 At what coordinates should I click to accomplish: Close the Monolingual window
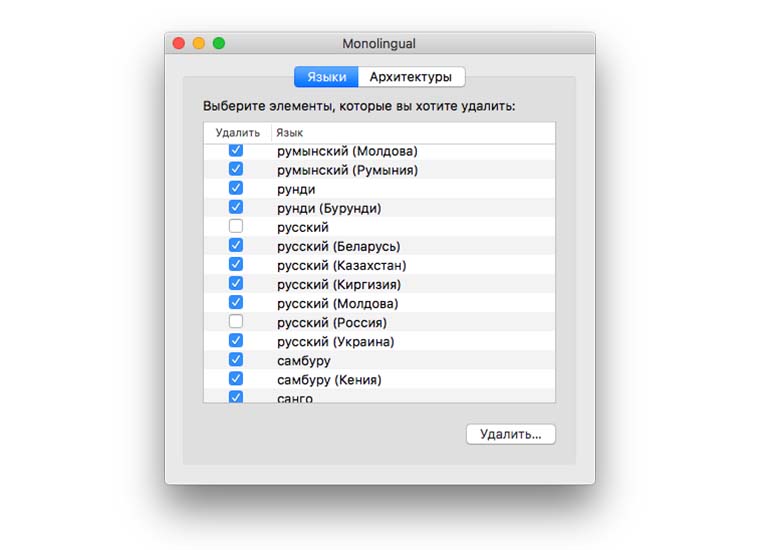180,44
